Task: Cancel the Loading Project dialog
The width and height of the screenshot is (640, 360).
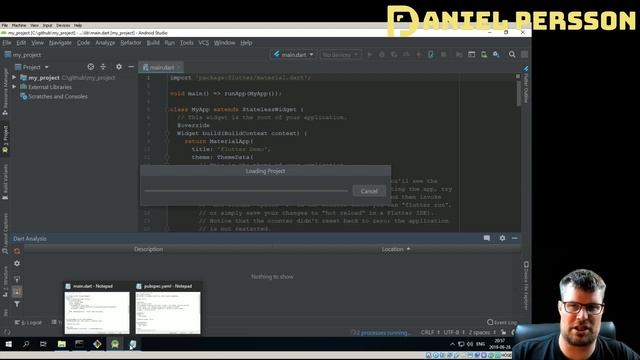Action: pyautogui.click(x=369, y=191)
